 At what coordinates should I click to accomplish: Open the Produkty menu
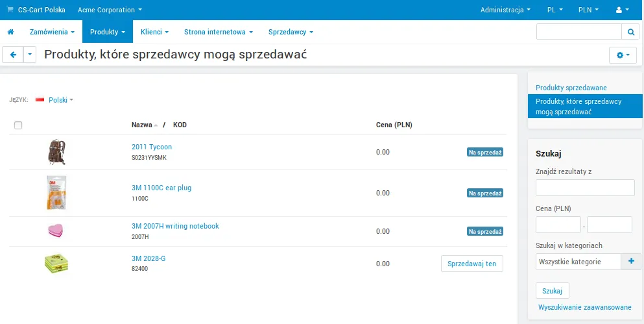pyautogui.click(x=108, y=32)
